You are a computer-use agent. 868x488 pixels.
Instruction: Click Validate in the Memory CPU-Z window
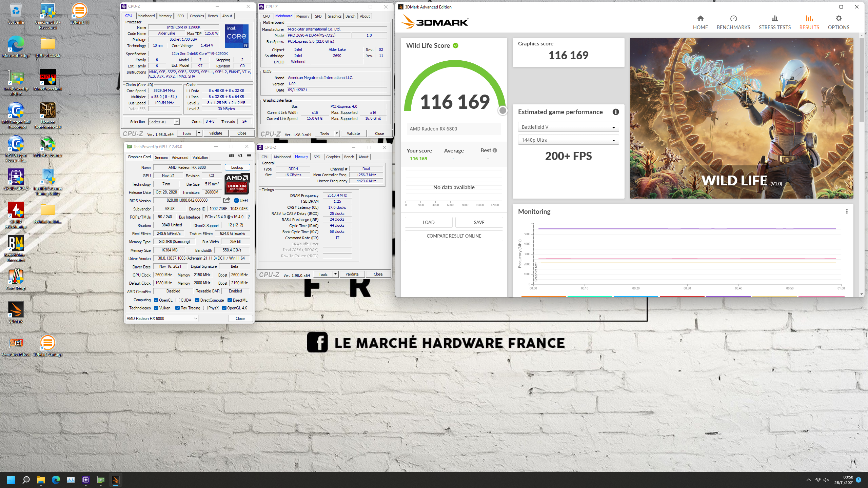pos(352,274)
